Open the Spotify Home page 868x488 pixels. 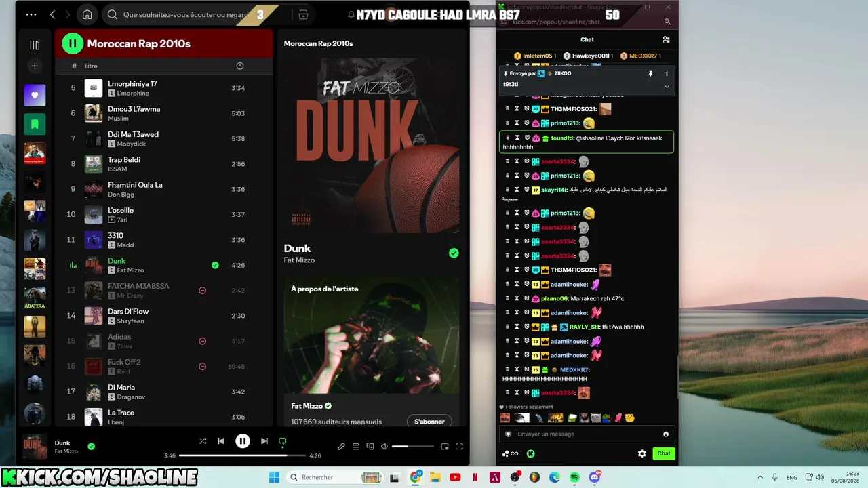[x=87, y=14]
